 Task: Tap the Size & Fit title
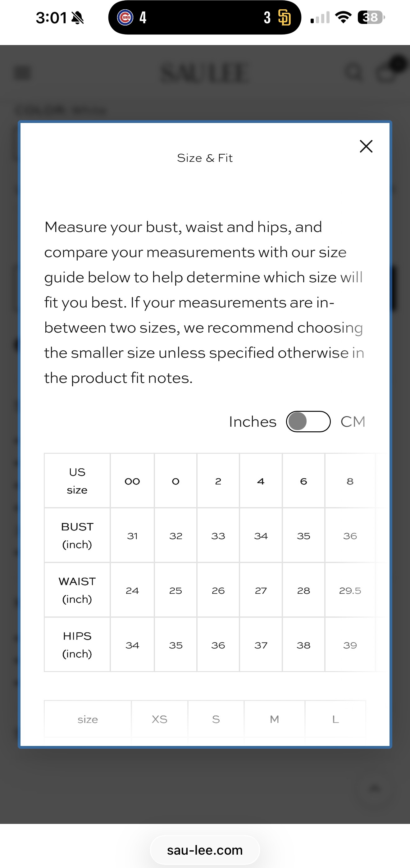point(205,158)
